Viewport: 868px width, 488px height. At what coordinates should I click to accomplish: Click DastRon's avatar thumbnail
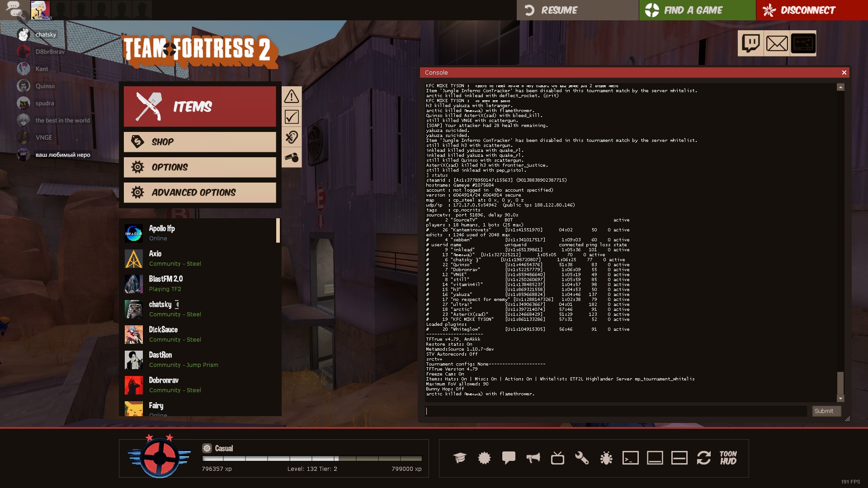134,360
